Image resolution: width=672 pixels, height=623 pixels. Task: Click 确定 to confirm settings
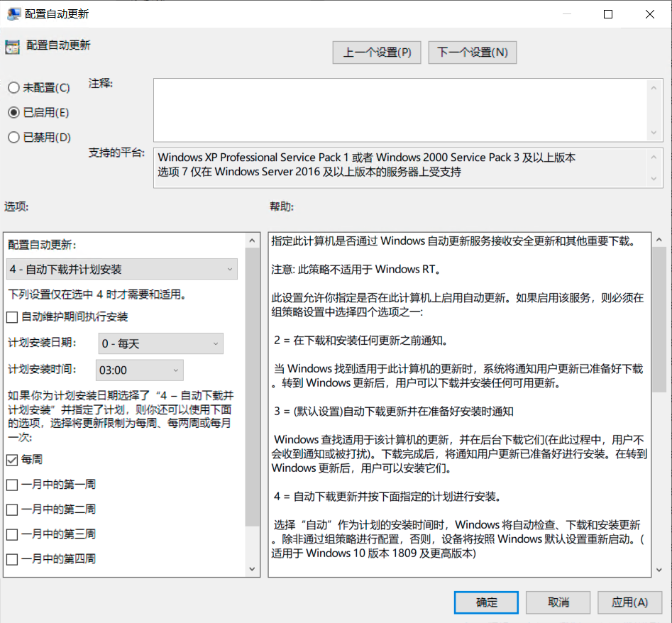(487, 602)
